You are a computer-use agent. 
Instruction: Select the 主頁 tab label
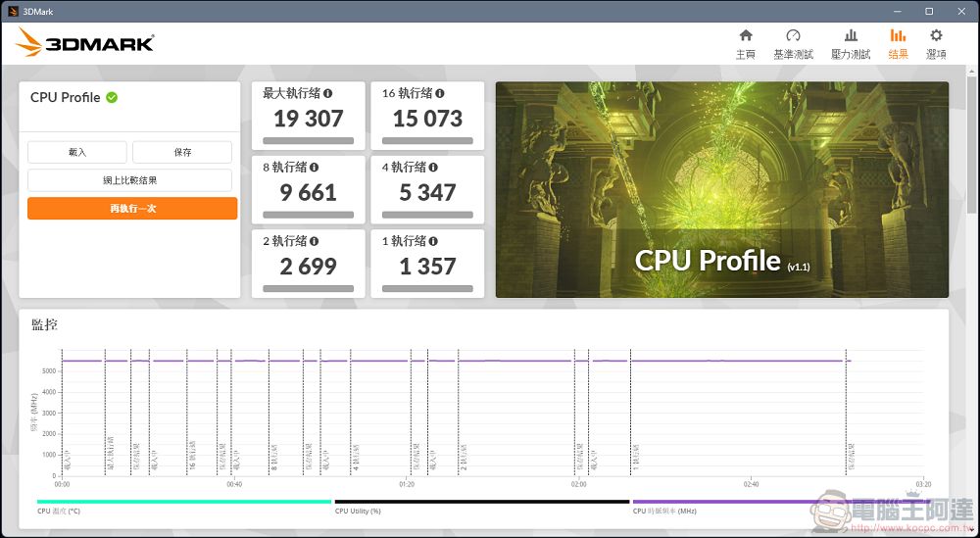point(745,54)
